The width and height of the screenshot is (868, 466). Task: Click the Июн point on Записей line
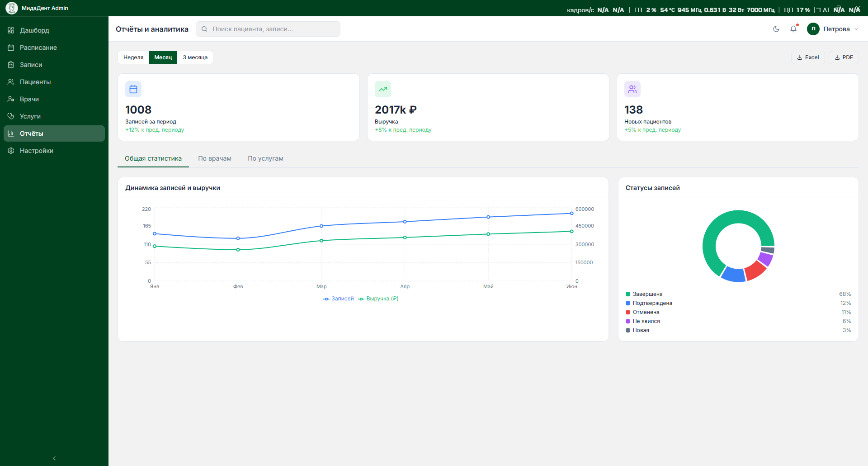[571, 214]
